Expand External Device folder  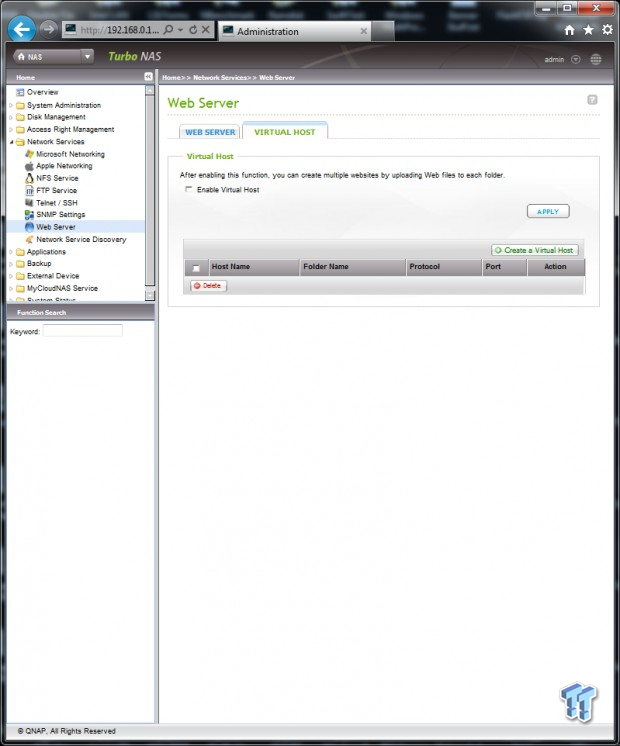(x=11, y=276)
